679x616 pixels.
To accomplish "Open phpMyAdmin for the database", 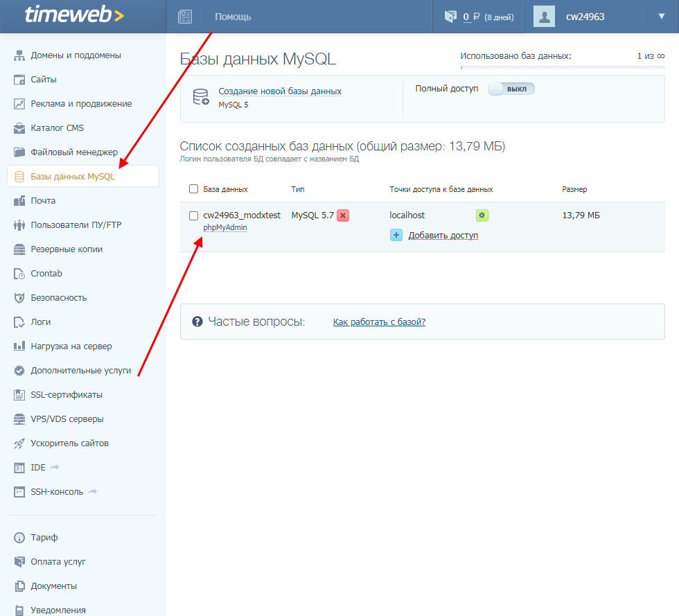I will (x=224, y=227).
